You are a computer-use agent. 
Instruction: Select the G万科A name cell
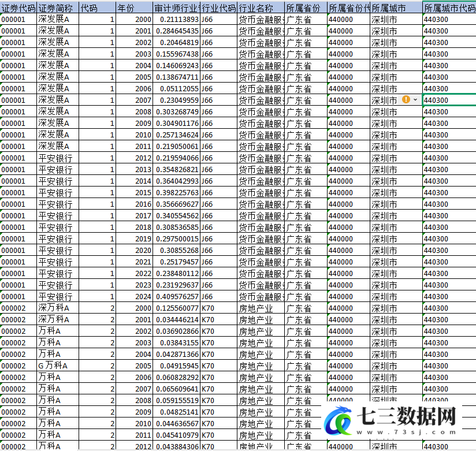tap(58, 366)
